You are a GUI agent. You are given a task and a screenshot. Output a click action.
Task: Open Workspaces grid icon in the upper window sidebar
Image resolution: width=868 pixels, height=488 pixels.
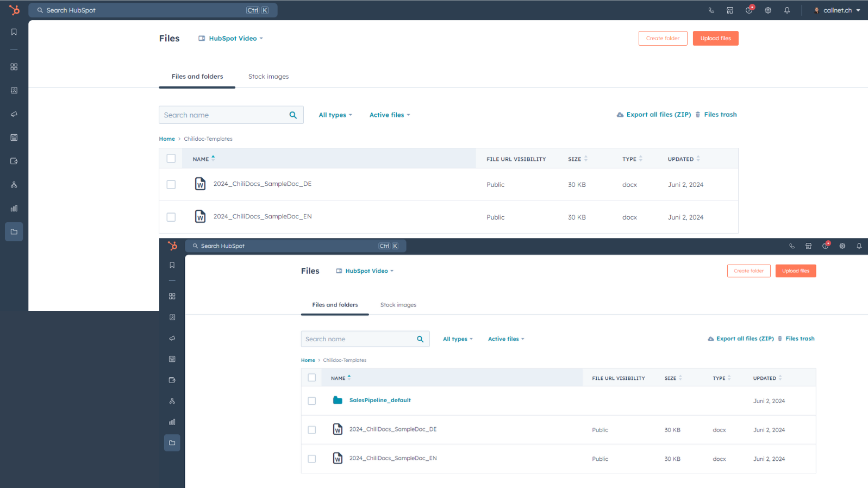tap(14, 67)
